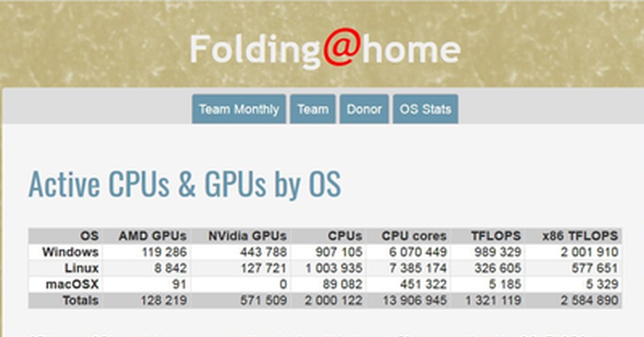Select the OS Stats tab
The height and width of the screenshot is (337, 644).
pos(425,109)
